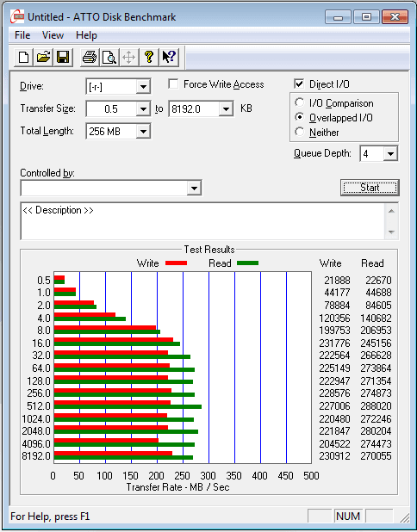Maximize the ATTO Disk Benchmark window
Screen dimensions: 417x532
click(366, 17)
